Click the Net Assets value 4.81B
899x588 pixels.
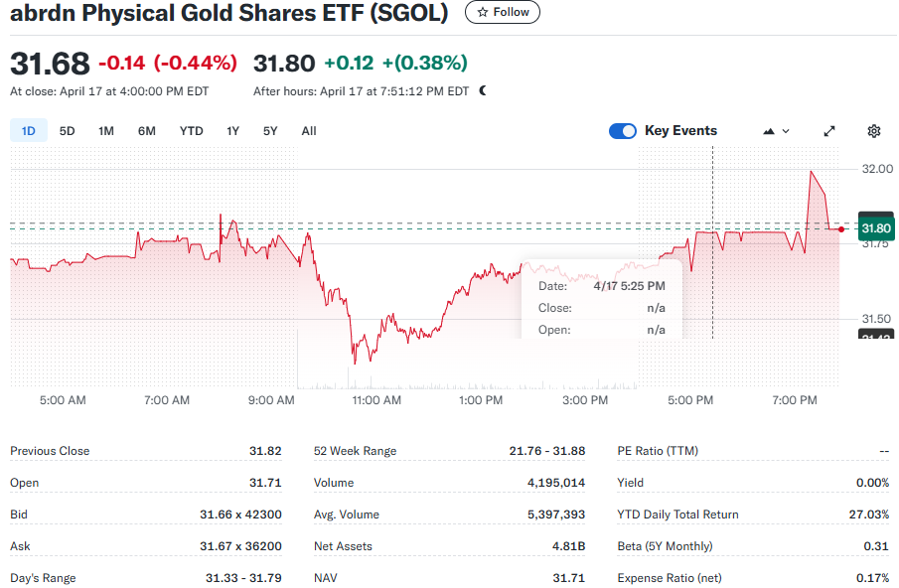point(569,546)
